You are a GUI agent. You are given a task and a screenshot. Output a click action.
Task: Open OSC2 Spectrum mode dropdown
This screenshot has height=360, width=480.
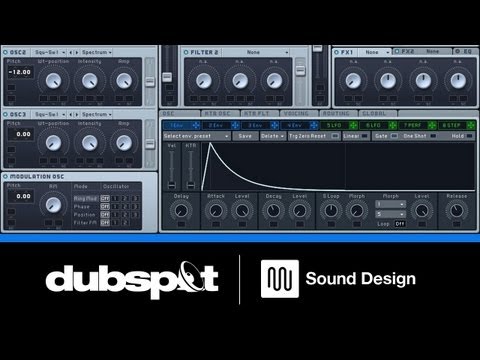click(97, 52)
